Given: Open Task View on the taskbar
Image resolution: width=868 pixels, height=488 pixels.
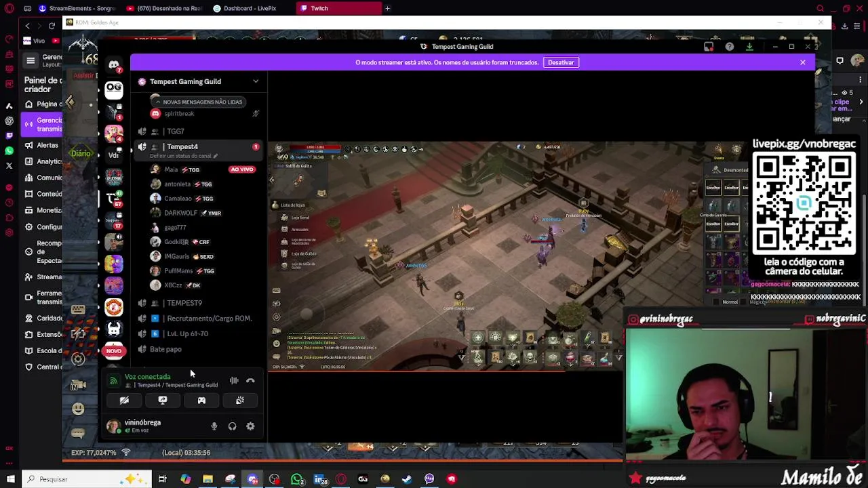Looking at the screenshot, I should click(163, 479).
